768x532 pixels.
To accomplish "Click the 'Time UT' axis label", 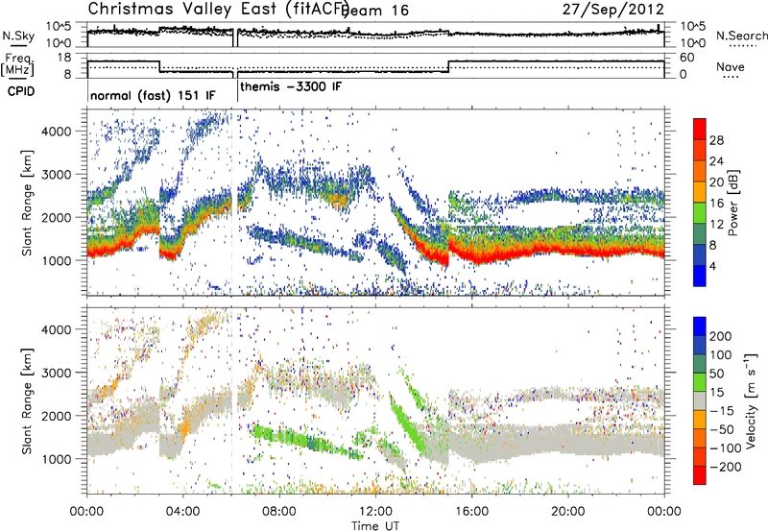I will click(x=375, y=526).
